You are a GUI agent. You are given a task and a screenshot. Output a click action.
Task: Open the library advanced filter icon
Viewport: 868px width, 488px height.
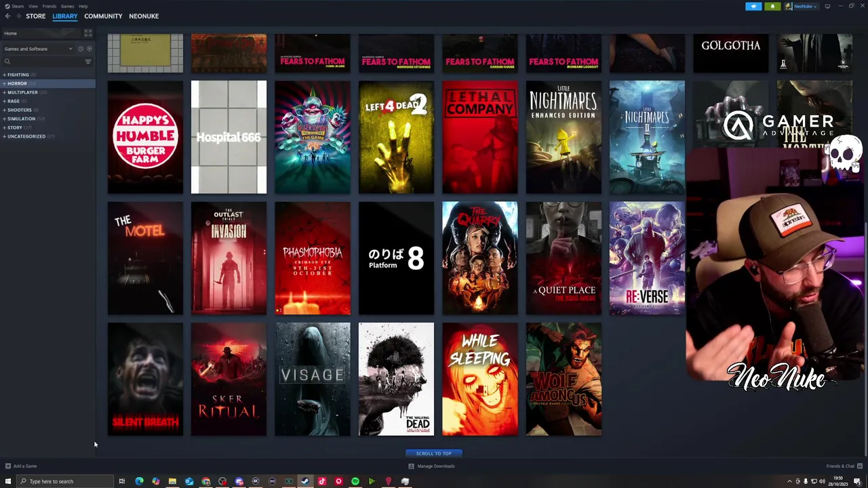pos(88,62)
